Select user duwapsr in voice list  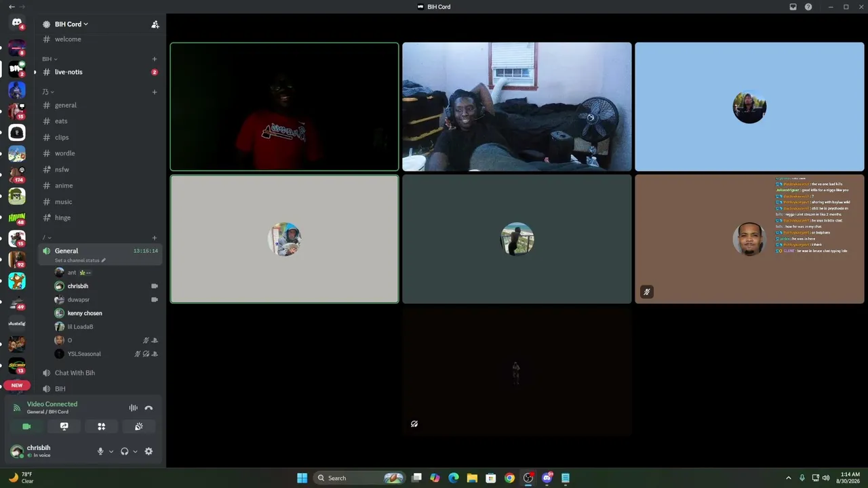pos(106,300)
